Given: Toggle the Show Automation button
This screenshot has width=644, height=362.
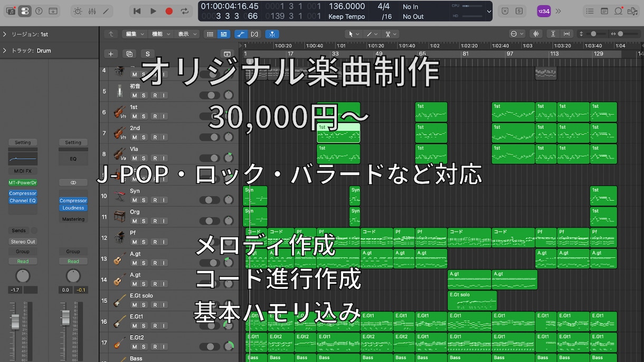Looking at the screenshot, I should (x=241, y=34).
